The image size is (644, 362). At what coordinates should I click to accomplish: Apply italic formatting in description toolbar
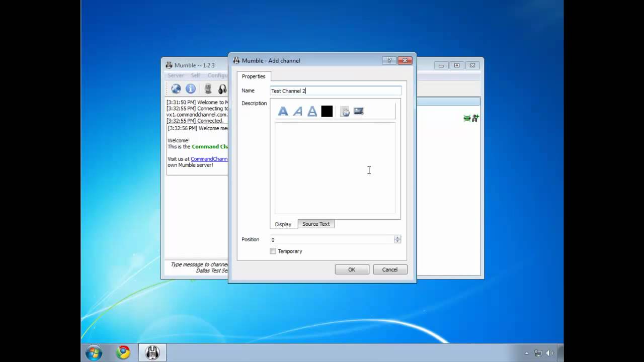click(298, 111)
